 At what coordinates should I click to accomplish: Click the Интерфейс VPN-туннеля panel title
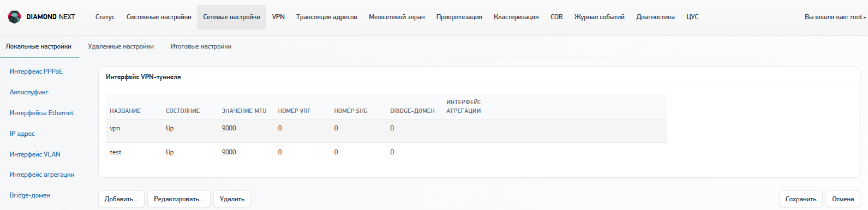pyautogui.click(x=143, y=77)
